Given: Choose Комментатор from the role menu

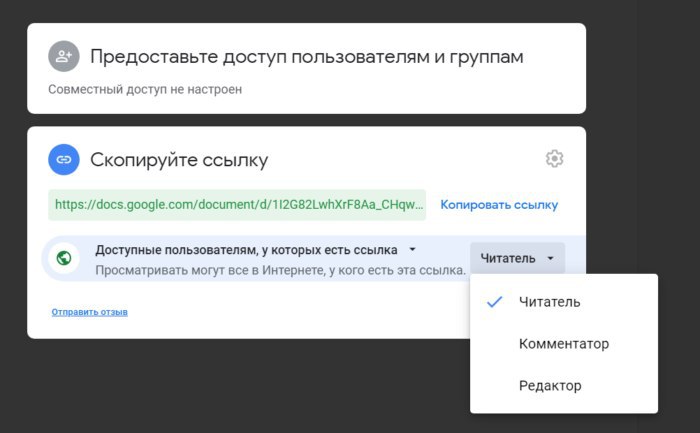Looking at the screenshot, I should click(x=563, y=344).
